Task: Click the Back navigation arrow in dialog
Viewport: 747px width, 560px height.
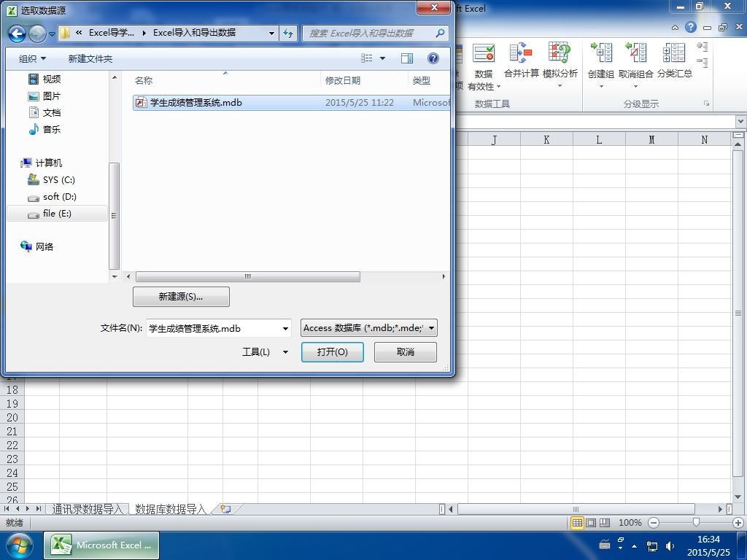Action: (18, 34)
